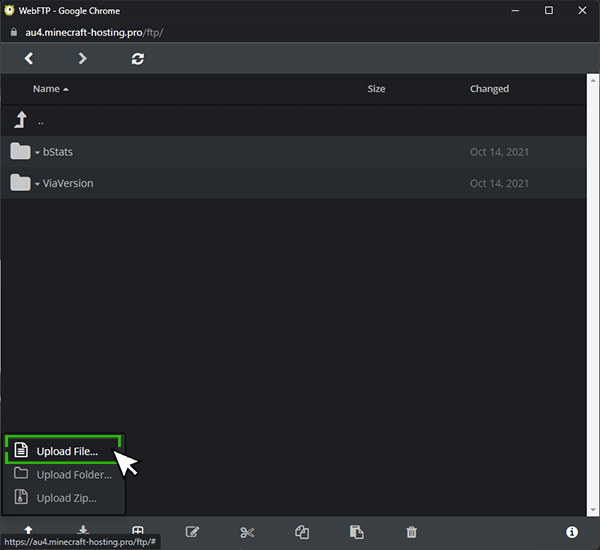The image size is (600, 550).
Task: Click the download toolbar icon
Action: click(83, 530)
